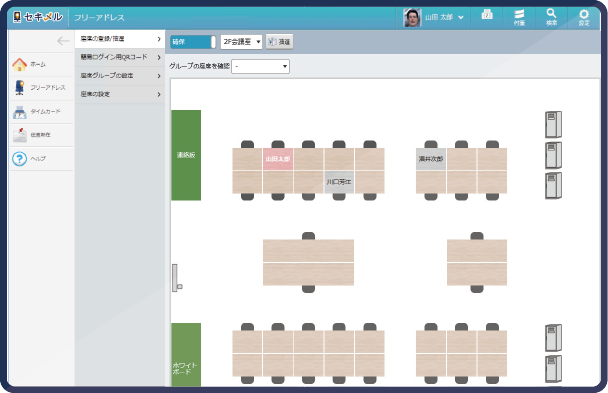This screenshot has width=608, height=393.
Task: Open the 付箋 sticky note icon
Action: click(x=519, y=17)
